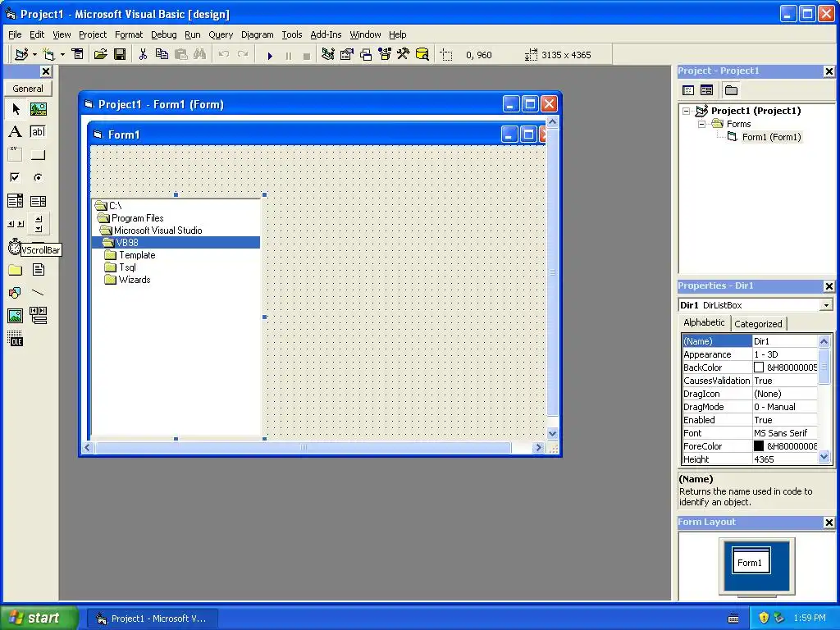Click the Find binoculars icon
Screen dimensions: 840x630
coord(200,54)
